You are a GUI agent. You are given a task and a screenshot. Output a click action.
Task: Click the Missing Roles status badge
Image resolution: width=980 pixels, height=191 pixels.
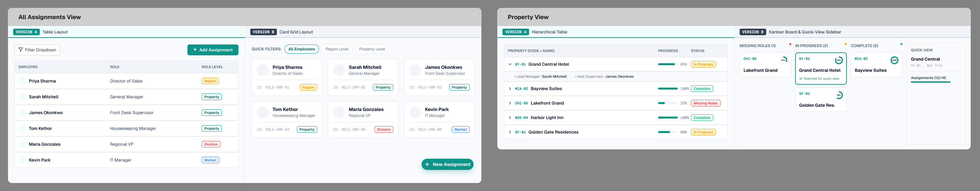pyautogui.click(x=705, y=103)
